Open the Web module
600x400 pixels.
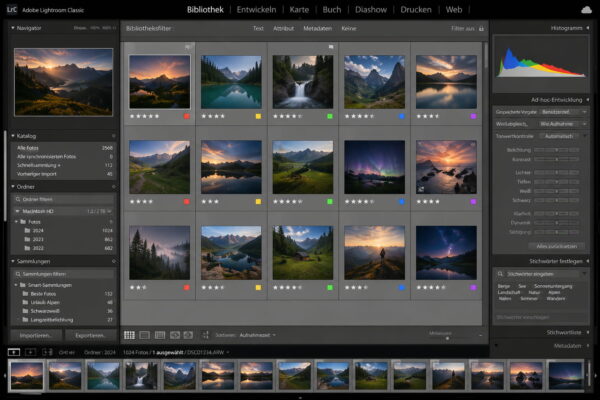[x=454, y=10]
